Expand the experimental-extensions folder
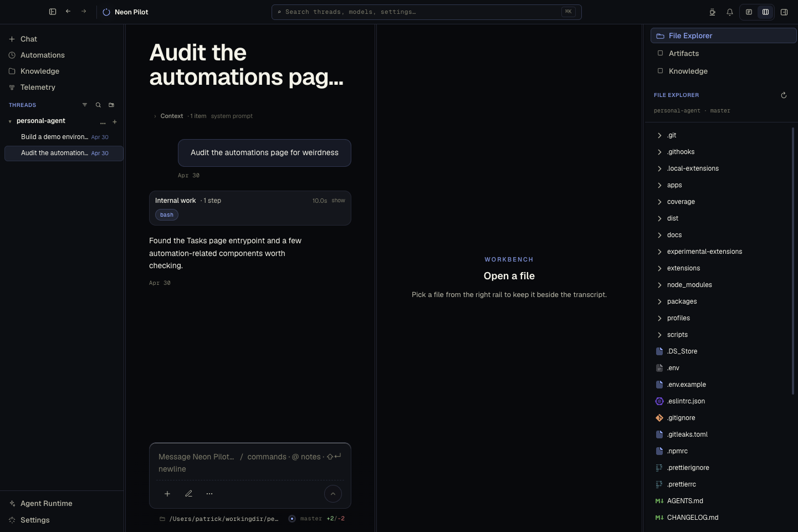The height and width of the screenshot is (532, 798). (720, 252)
